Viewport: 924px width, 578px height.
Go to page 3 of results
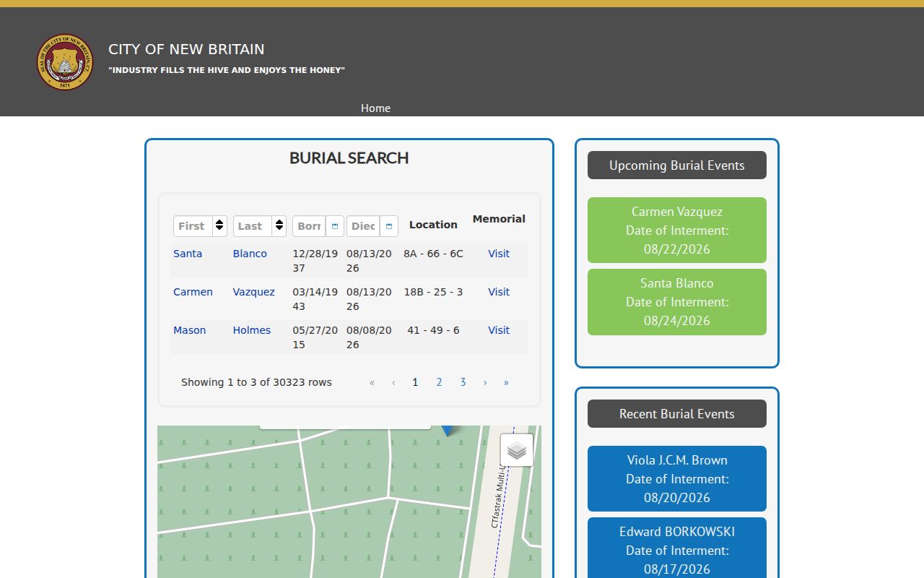[x=463, y=382]
